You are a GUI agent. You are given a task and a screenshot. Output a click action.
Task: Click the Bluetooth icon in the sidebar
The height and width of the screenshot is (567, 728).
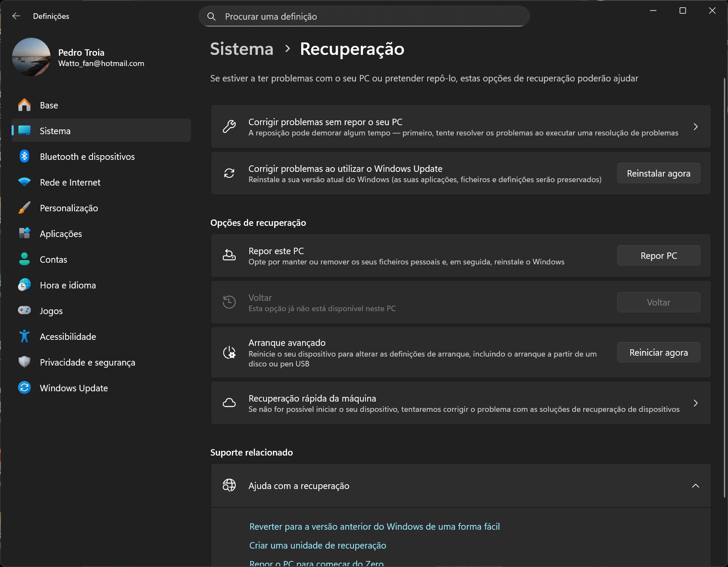[24, 156]
